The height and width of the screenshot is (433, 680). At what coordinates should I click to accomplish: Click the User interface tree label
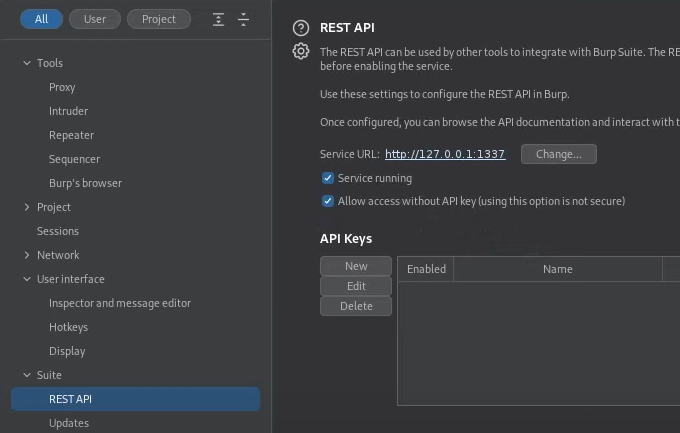point(71,279)
